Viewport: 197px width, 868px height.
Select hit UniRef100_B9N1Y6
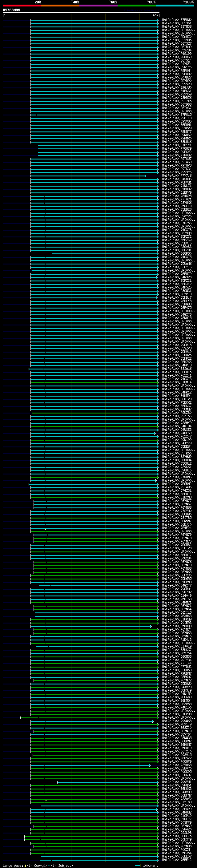(177, 67)
